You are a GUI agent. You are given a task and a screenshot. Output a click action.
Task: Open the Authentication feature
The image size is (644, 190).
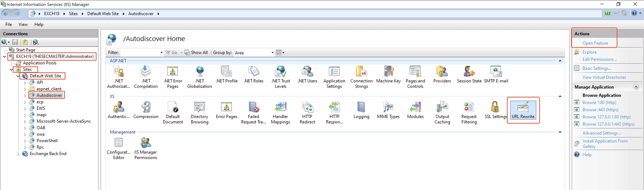point(119,110)
